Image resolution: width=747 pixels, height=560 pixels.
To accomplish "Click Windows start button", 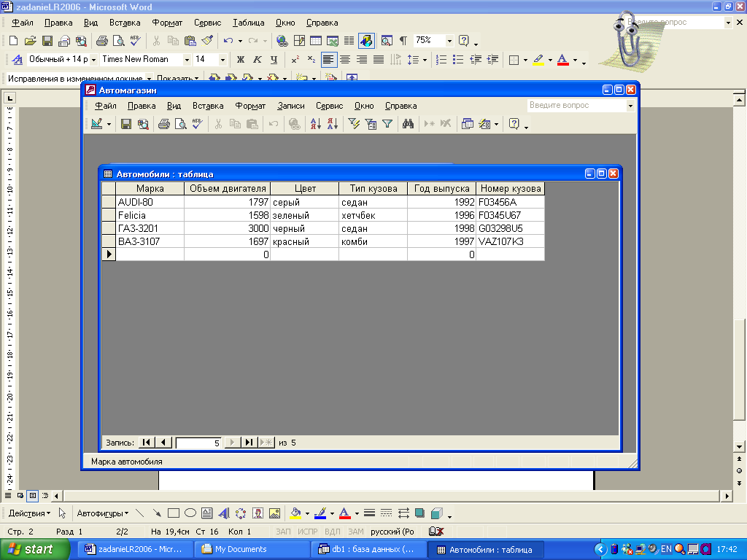I will click(x=34, y=549).
